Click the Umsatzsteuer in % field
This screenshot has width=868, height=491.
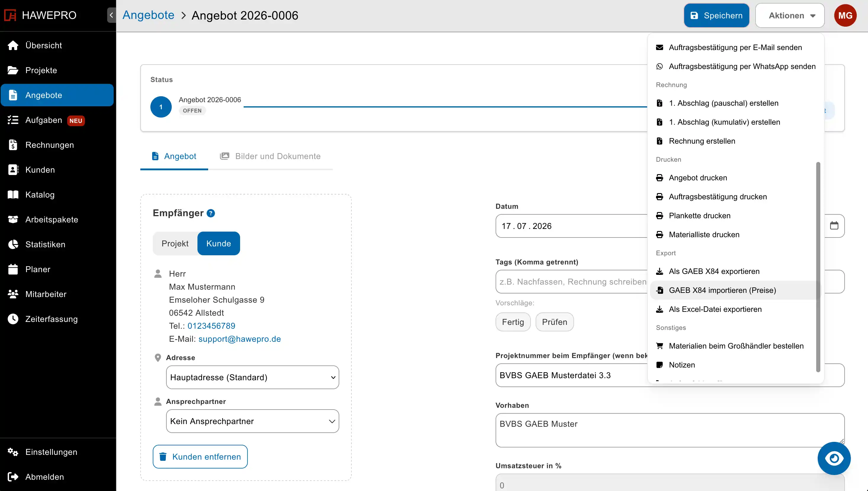coord(670,483)
